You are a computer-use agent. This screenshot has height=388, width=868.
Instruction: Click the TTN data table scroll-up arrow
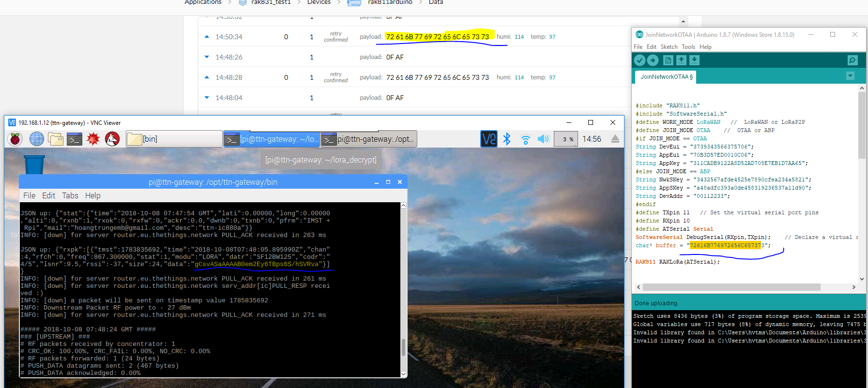(x=683, y=21)
